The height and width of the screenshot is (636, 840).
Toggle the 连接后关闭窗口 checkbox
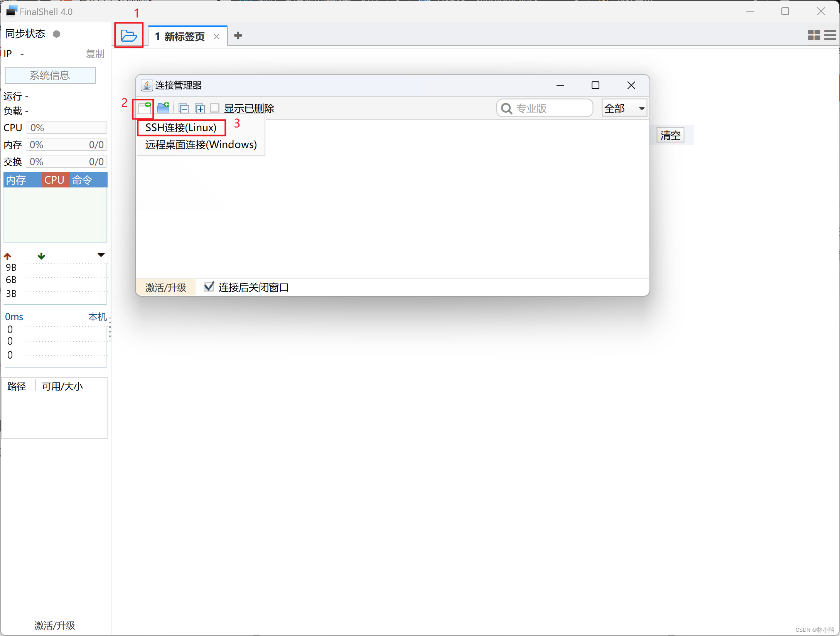[x=209, y=287]
